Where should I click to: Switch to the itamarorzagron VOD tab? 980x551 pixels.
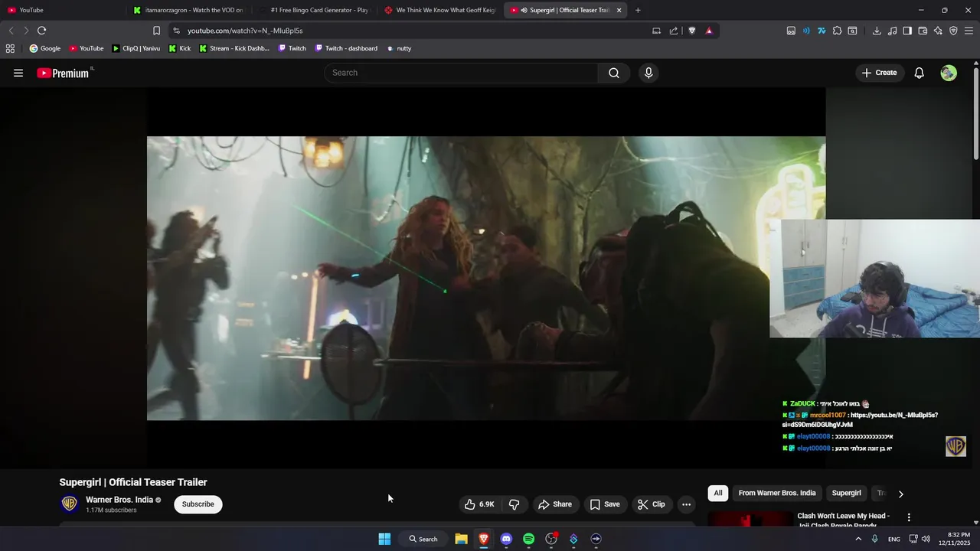tap(188, 10)
